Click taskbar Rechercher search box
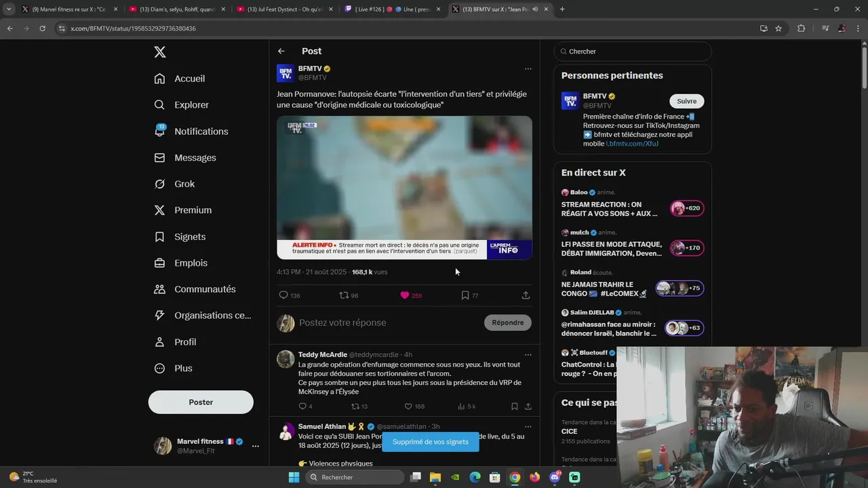Viewport: 868px width, 488px height. click(x=355, y=477)
